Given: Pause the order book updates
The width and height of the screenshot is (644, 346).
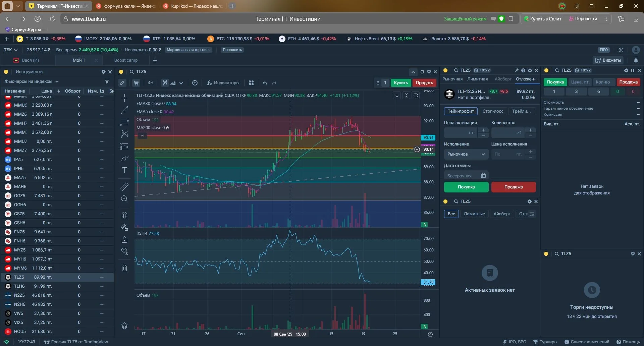Looking at the screenshot, I should (633, 70).
